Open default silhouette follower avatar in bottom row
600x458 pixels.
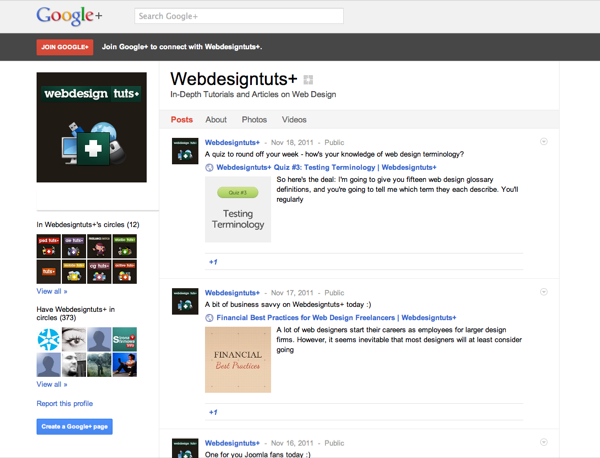click(x=49, y=365)
